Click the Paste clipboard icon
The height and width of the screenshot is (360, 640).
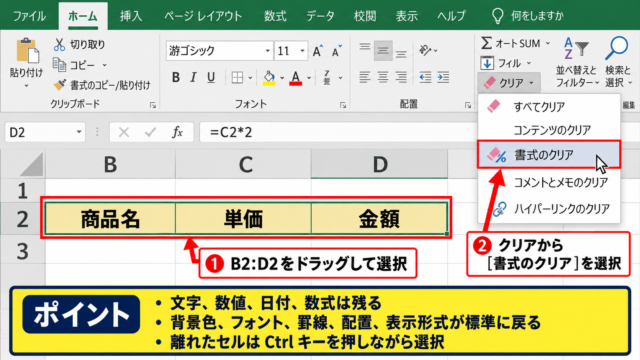(27, 51)
